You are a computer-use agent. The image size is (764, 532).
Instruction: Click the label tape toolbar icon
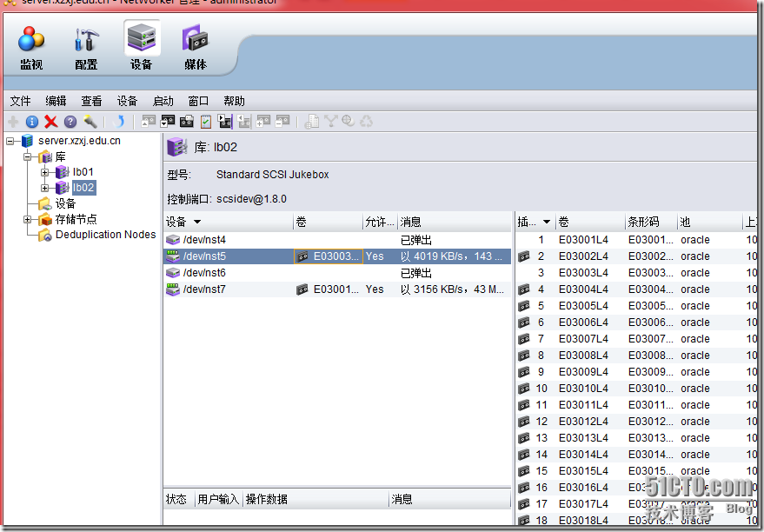187,122
